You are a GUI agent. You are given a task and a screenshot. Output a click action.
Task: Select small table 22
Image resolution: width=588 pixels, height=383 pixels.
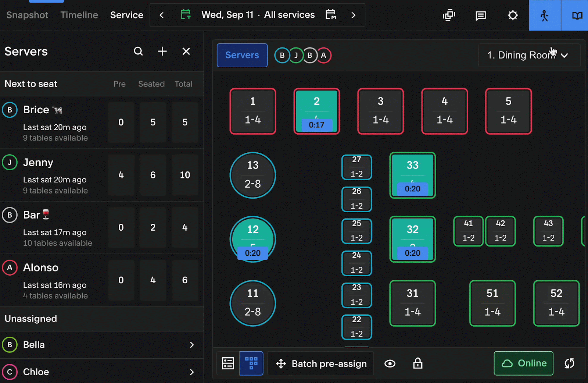357,327
